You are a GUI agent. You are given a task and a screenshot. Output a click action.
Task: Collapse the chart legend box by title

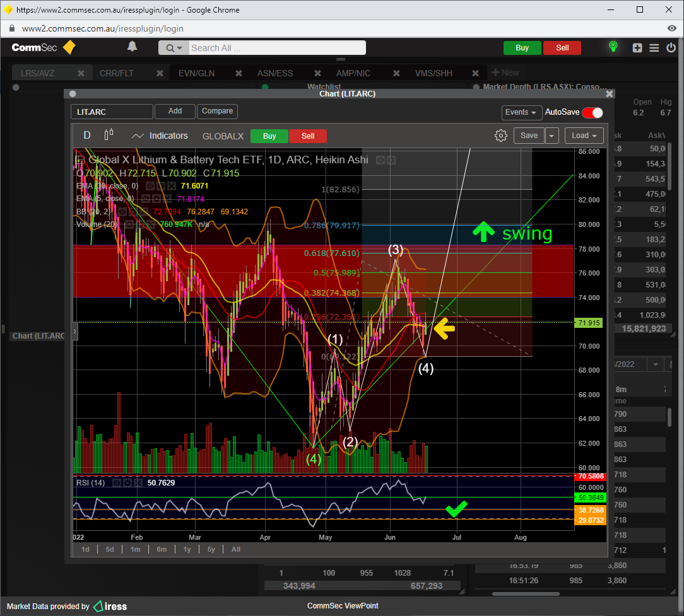pos(80,160)
